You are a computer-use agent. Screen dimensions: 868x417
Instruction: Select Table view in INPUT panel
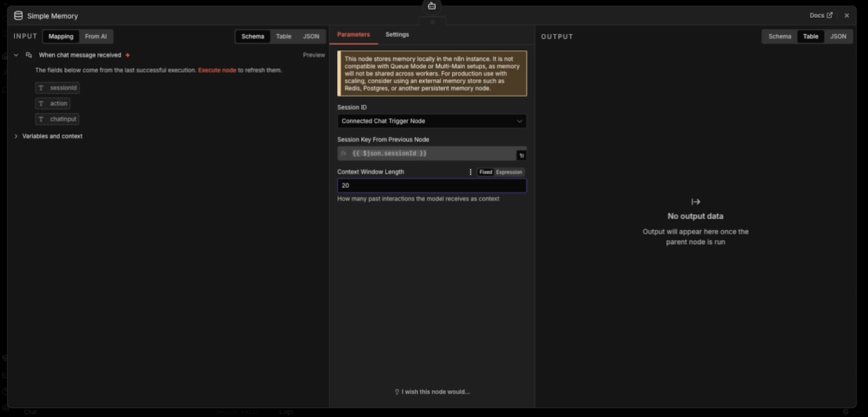284,36
